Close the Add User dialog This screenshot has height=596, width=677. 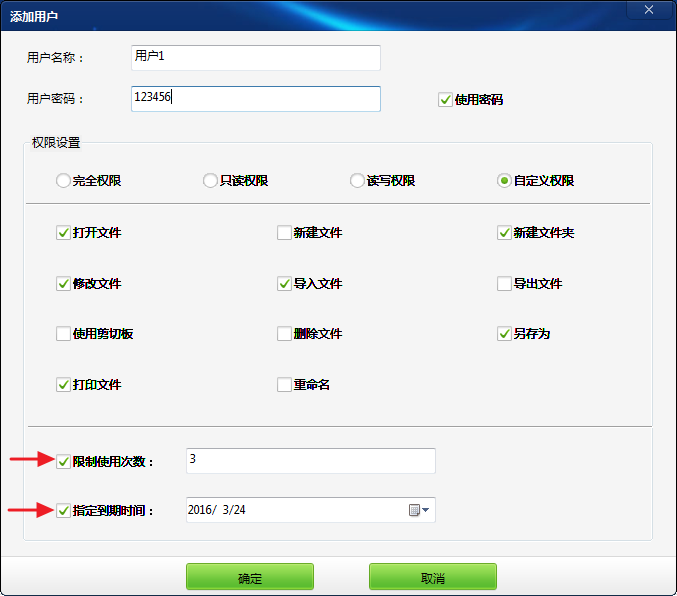coord(648,10)
